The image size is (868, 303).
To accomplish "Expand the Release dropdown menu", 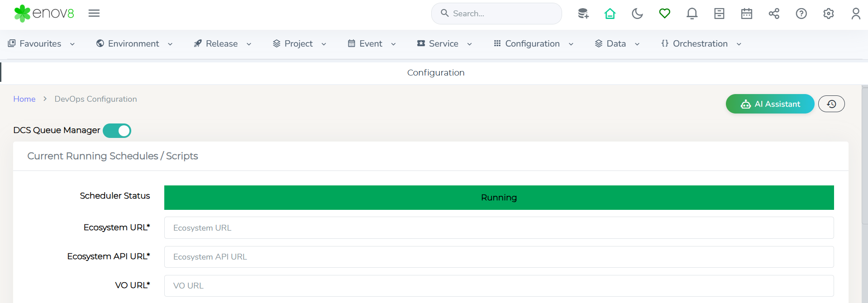I will pyautogui.click(x=222, y=44).
